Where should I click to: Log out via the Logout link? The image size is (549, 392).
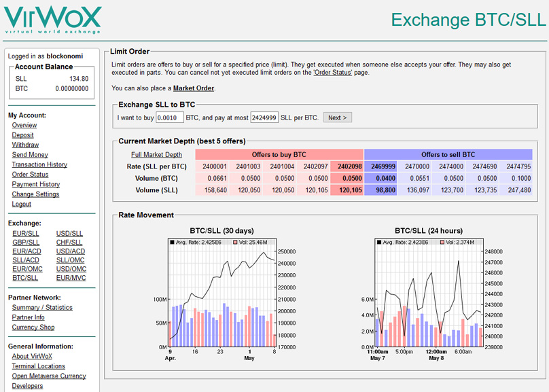[x=21, y=204]
